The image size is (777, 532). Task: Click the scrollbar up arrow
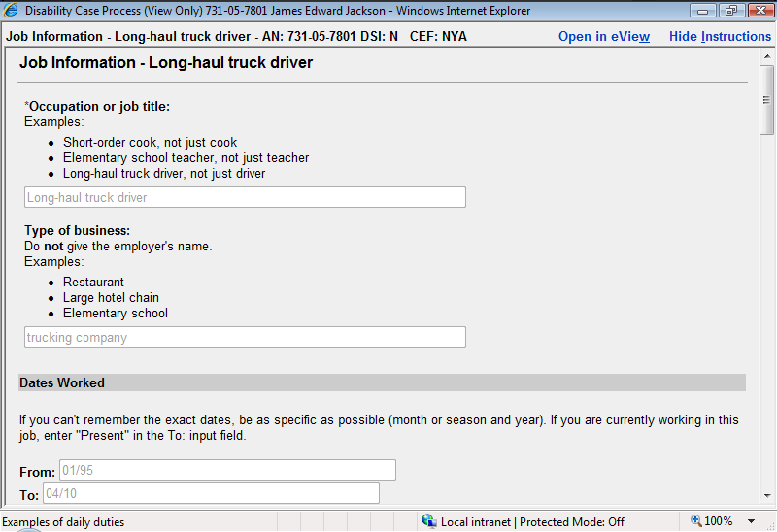pos(766,55)
